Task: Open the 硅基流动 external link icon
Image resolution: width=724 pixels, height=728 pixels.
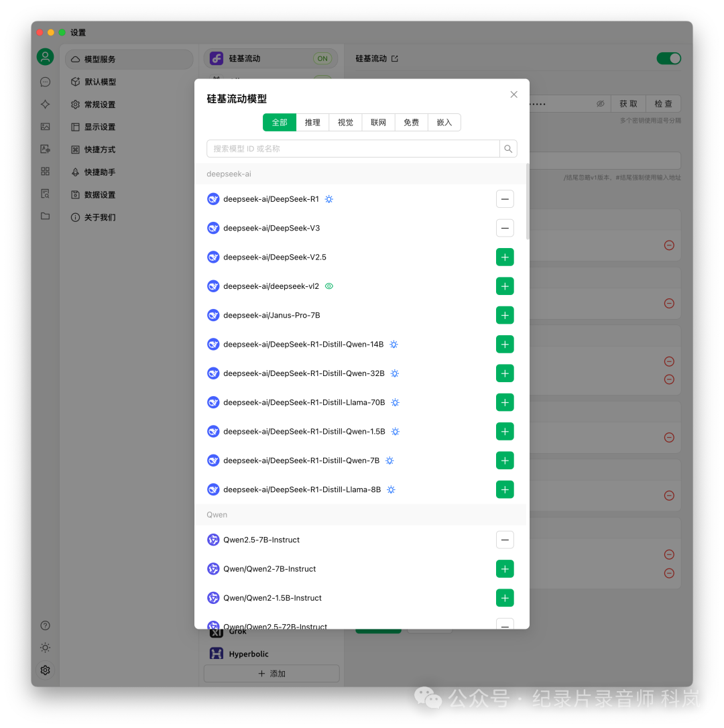Action: [395, 58]
